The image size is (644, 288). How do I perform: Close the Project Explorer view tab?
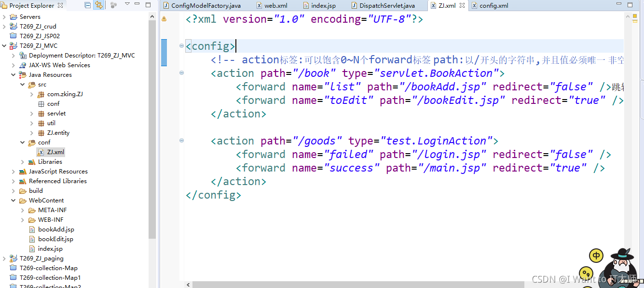[60, 5]
